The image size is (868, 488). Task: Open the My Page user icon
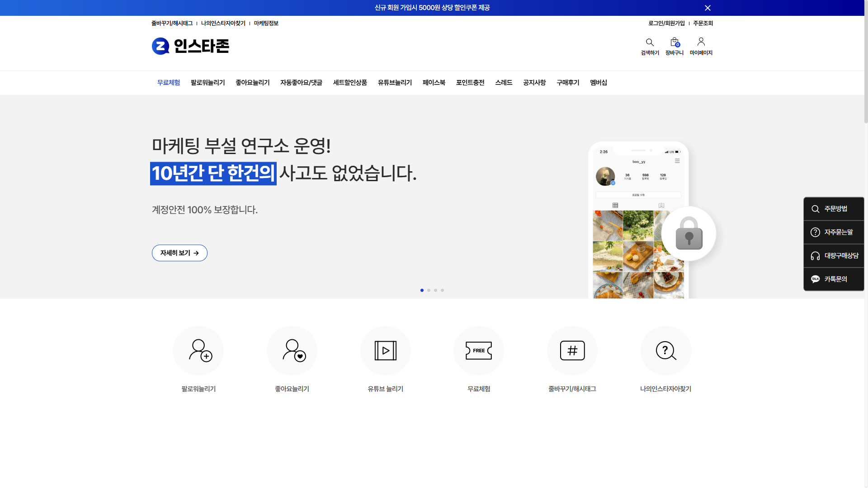(x=701, y=42)
